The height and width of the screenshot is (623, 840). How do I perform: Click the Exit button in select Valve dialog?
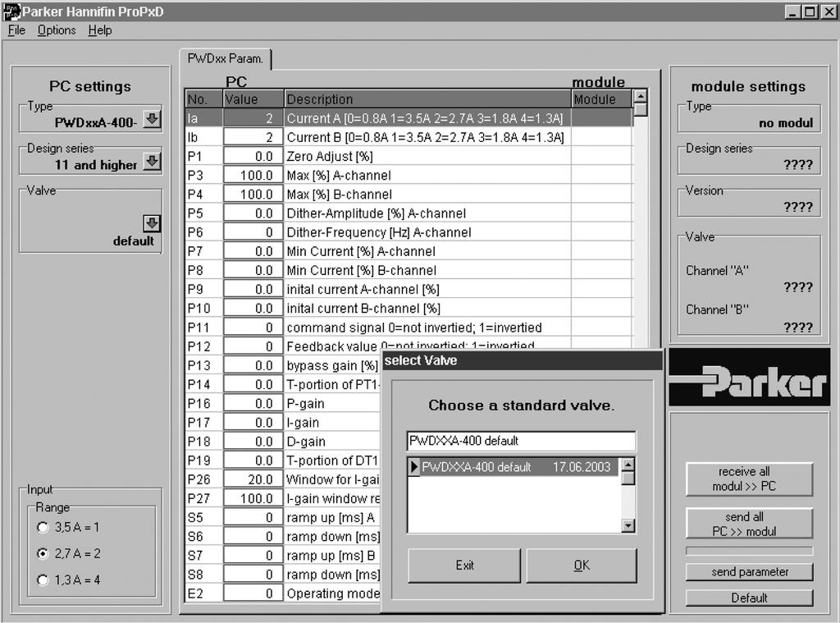point(464,565)
